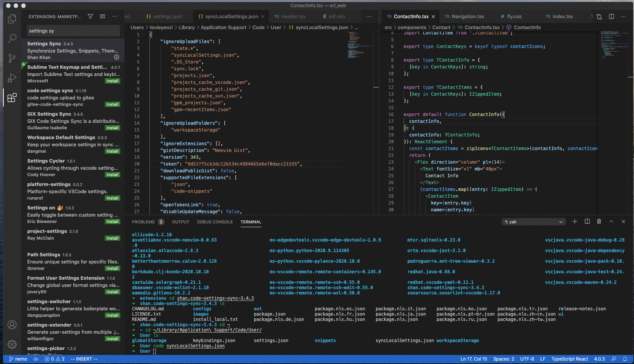Close the ContactInfo.tsx tab
Image resolution: width=634 pixels, height=364 pixels.
pos(433,17)
